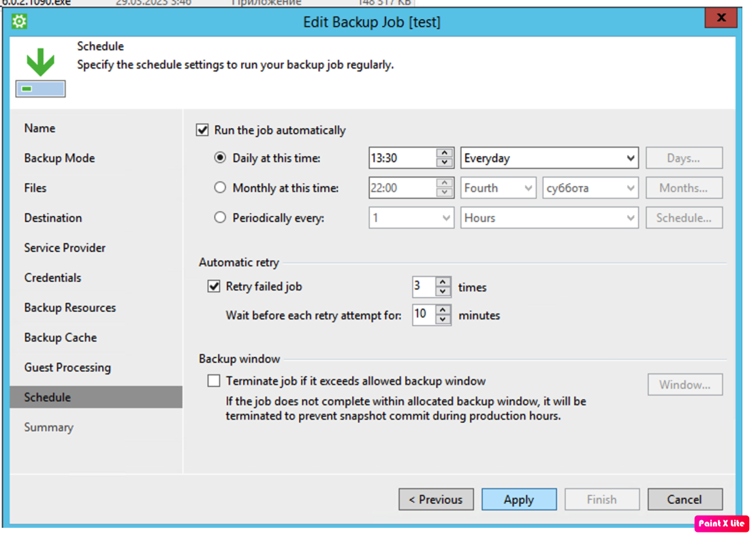The width and height of the screenshot is (756, 538).
Task: Select Periodically every option
Action: tap(220, 217)
